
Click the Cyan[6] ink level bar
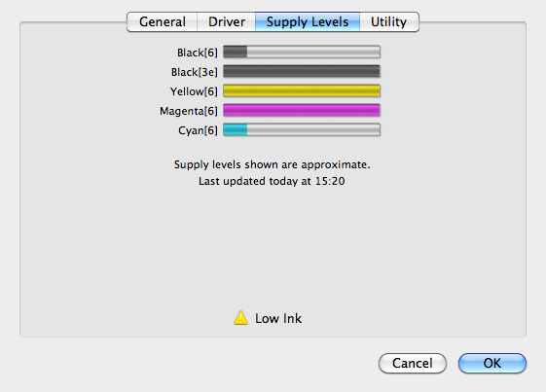coord(302,129)
